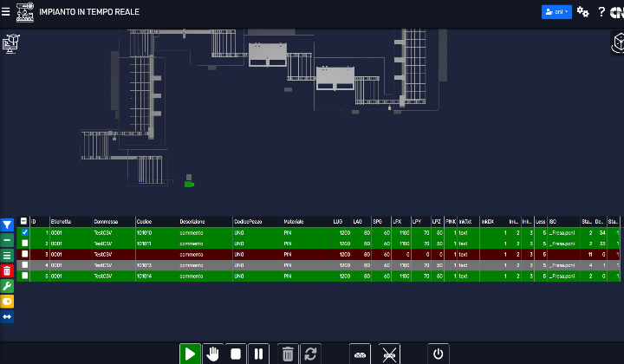Check the checkbox for row ID 5
This screenshot has height=364, width=624.
pyautogui.click(x=24, y=276)
